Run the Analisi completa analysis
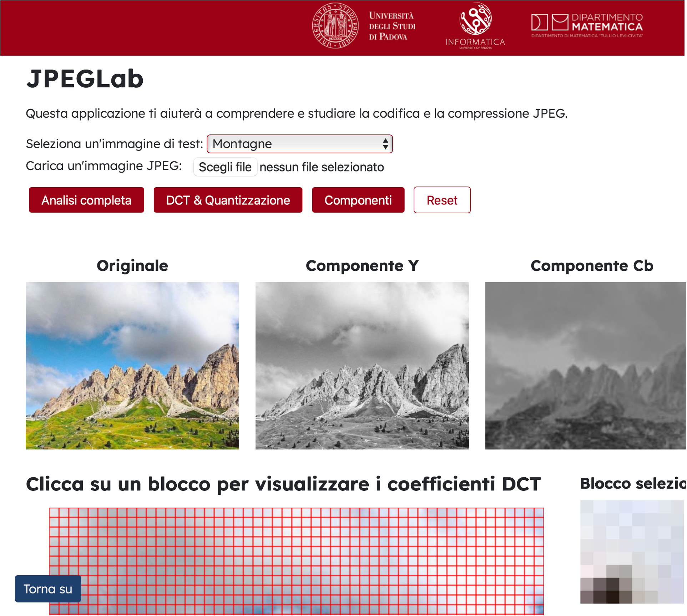Viewport: 687px width, 616px height. click(86, 200)
